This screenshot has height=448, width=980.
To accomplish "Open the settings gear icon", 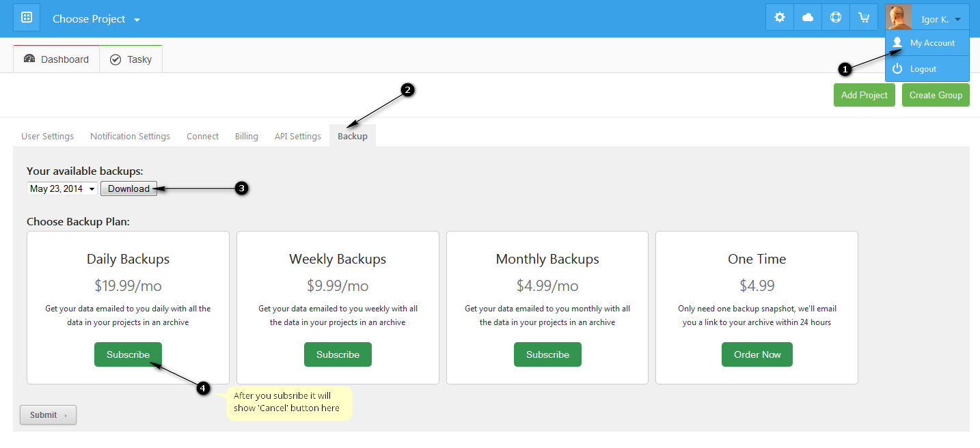I will [x=780, y=18].
